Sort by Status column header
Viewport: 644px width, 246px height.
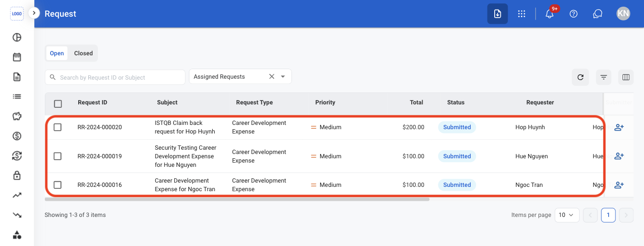[x=456, y=102]
